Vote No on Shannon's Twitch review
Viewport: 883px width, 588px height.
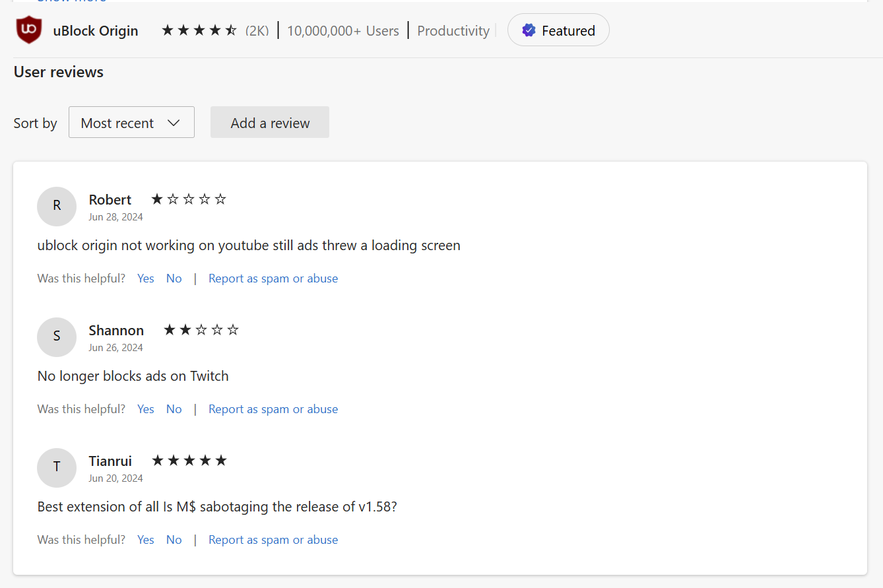174,409
